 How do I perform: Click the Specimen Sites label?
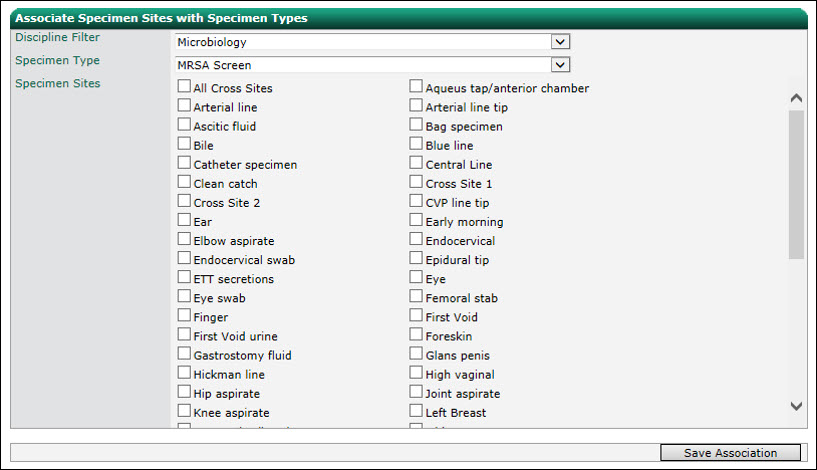57,83
